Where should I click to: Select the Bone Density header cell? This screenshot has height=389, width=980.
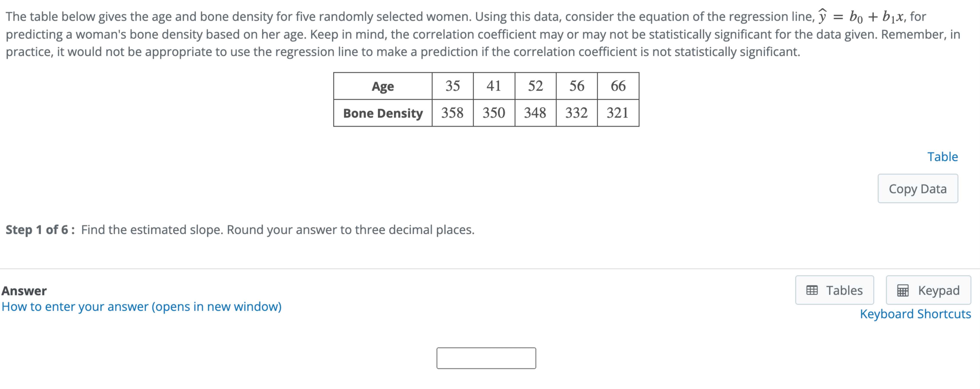[383, 113]
